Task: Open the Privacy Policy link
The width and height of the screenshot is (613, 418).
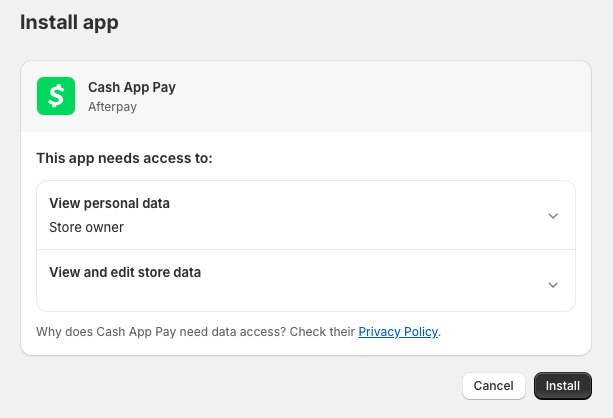Action: click(x=398, y=331)
